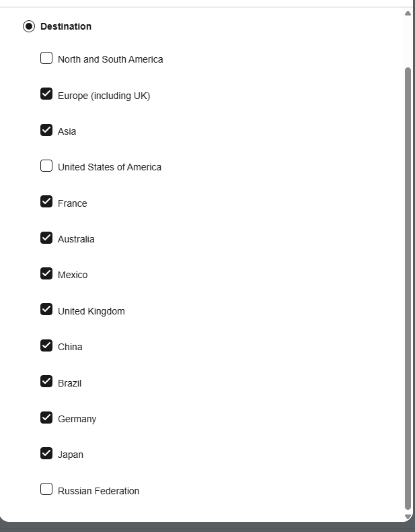Uncheck the Asia checkbox

point(46,130)
